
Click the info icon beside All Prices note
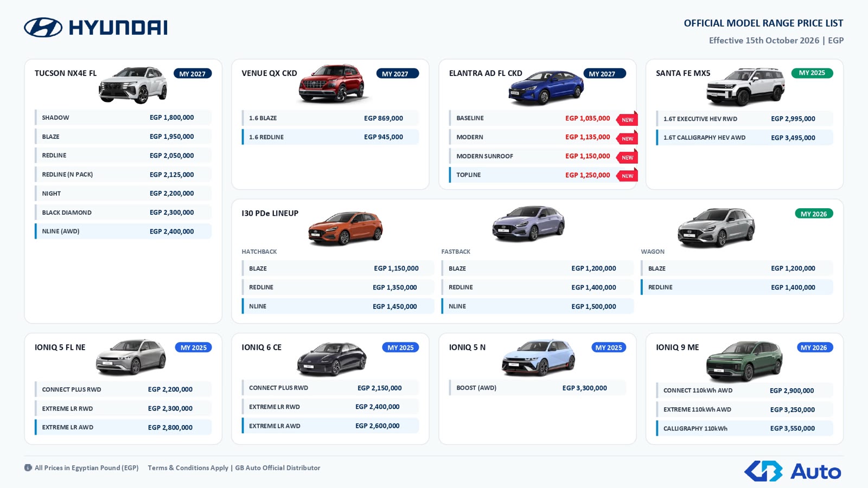point(28,467)
